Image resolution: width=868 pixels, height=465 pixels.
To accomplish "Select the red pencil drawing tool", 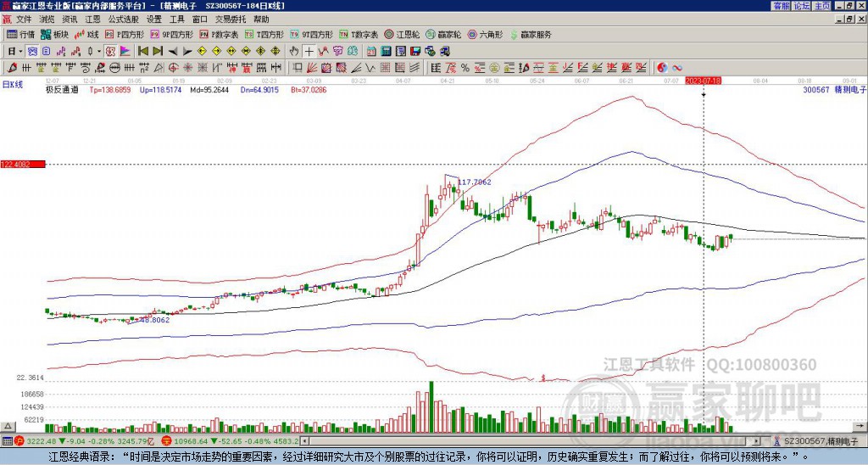I will tap(10, 68).
